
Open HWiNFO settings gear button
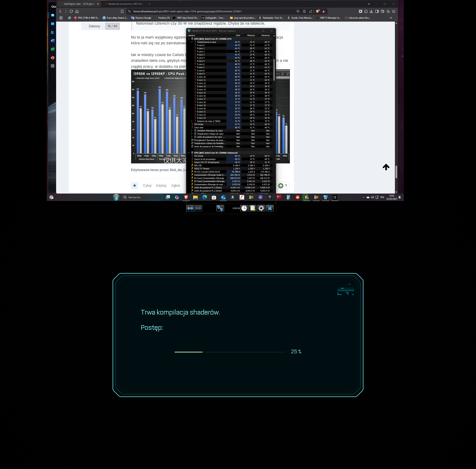coord(261,208)
